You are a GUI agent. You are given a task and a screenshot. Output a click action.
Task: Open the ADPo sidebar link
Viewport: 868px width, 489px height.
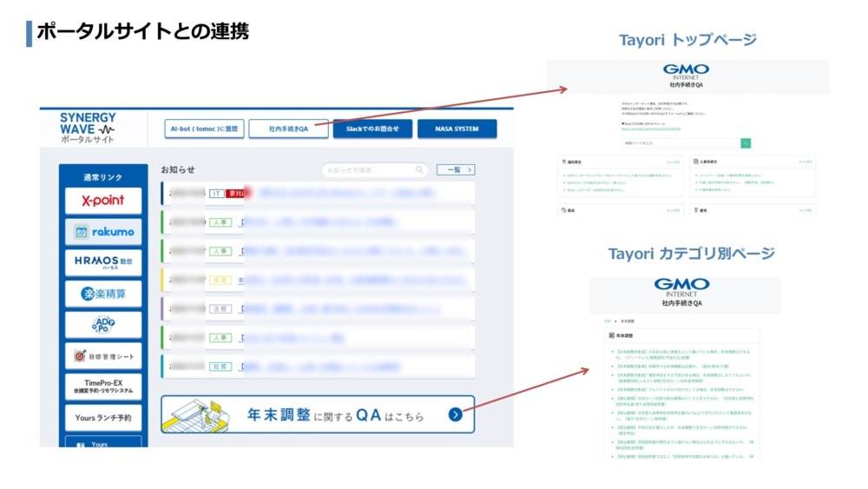103,325
